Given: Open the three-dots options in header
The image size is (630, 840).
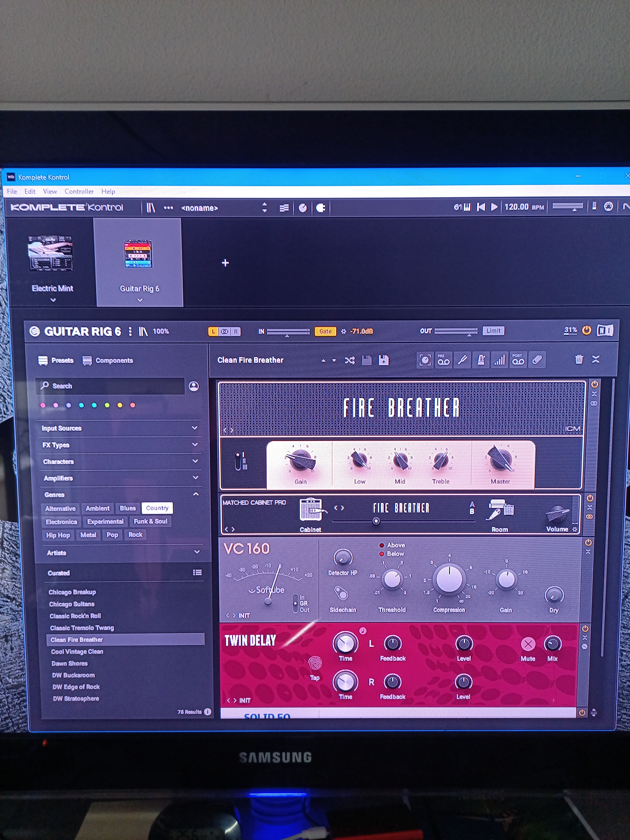Looking at the screenshot, I should [x=168, y=208].
